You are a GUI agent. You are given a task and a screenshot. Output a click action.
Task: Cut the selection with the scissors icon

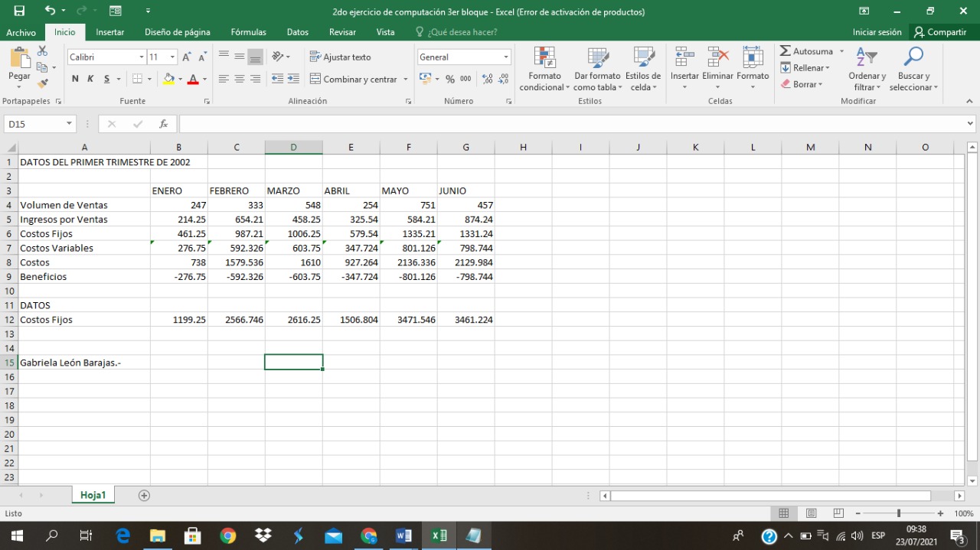42,51
